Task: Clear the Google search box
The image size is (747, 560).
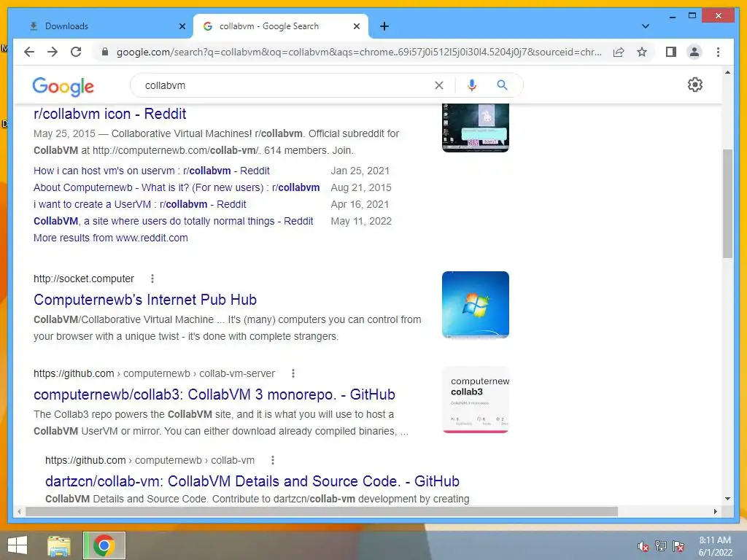Action: click(x=438, y=85)
